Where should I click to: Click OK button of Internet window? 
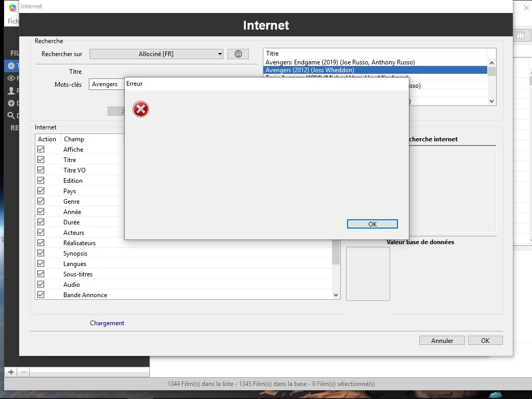(485, 341)
